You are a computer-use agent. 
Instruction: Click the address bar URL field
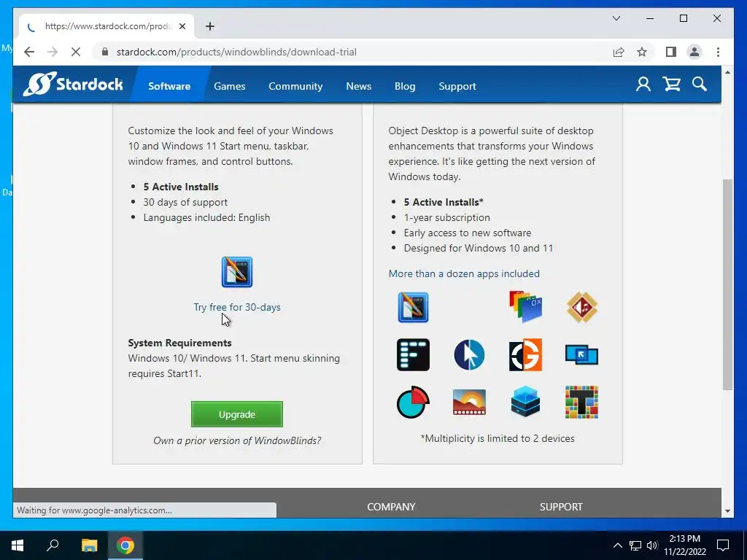coord(352,52)
